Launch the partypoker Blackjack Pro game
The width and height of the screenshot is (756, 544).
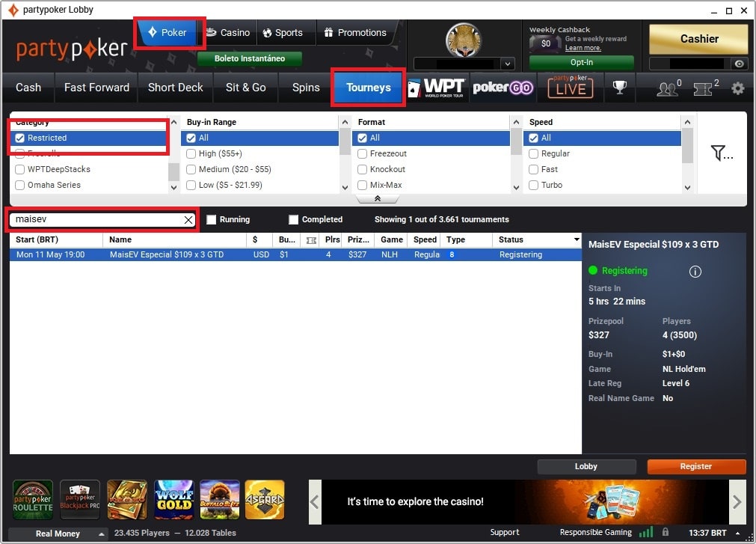coord(79,500)
